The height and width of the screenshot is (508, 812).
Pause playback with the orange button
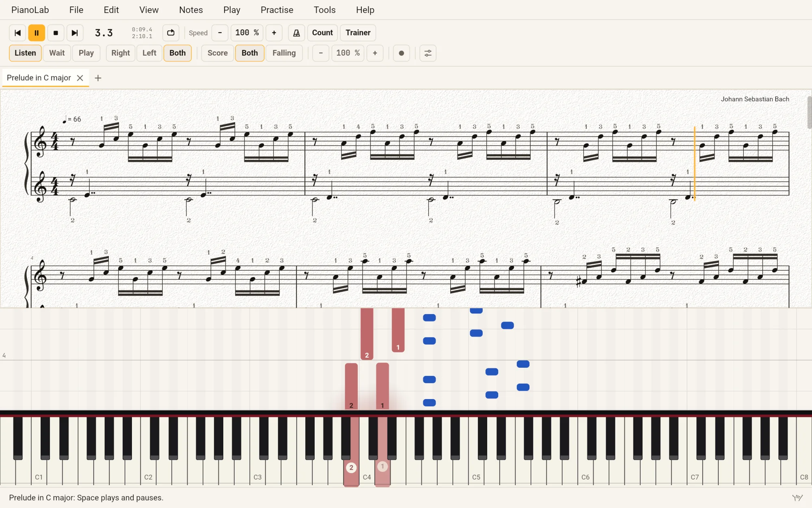pyautogui.click(x=37, y=33)
